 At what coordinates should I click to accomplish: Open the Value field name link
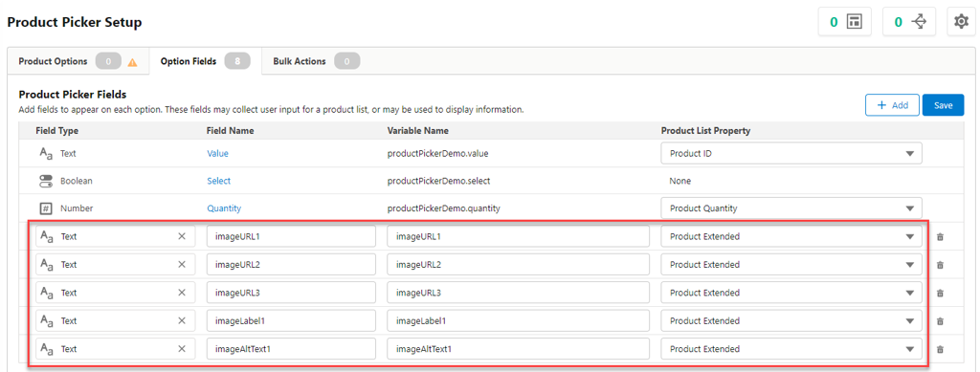[x=218, y=153]
